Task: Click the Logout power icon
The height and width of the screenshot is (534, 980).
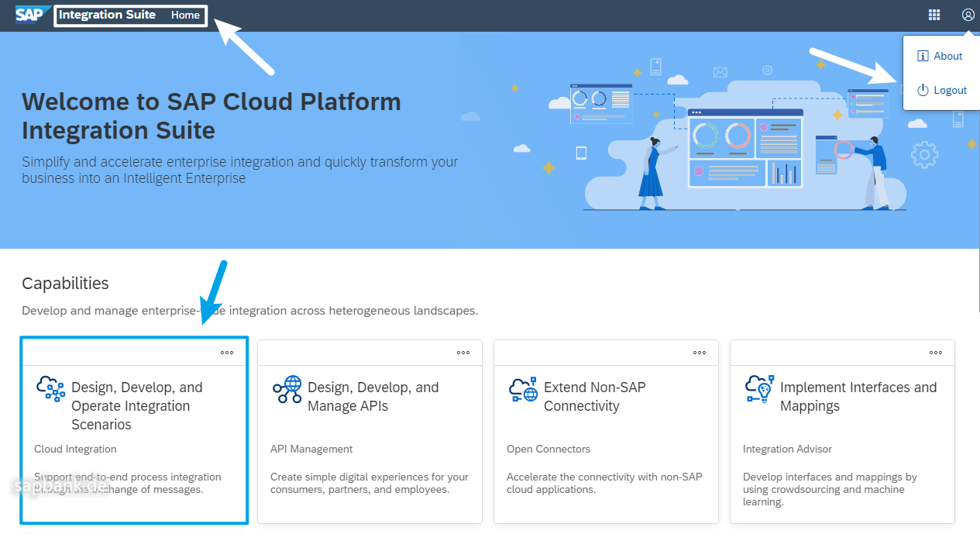Action: point(923,90)
